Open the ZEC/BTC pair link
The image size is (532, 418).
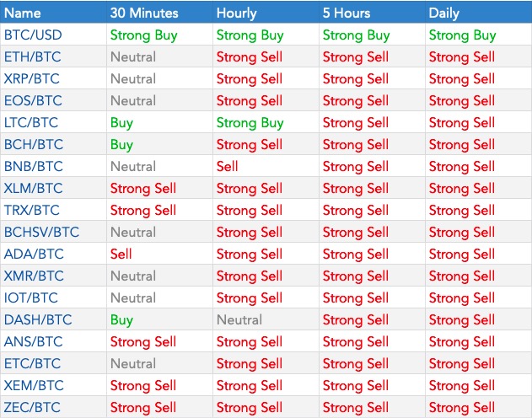coord(33,408)
